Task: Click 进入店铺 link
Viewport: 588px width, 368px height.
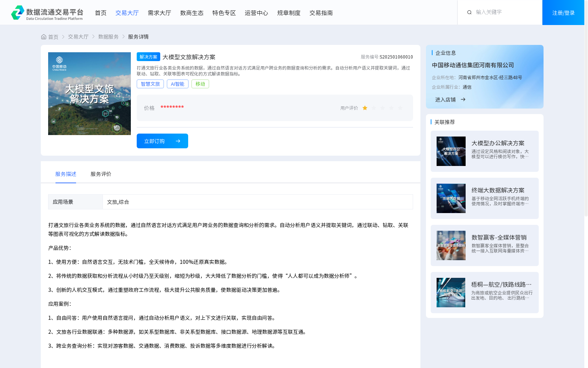Action: coord(445,100)
